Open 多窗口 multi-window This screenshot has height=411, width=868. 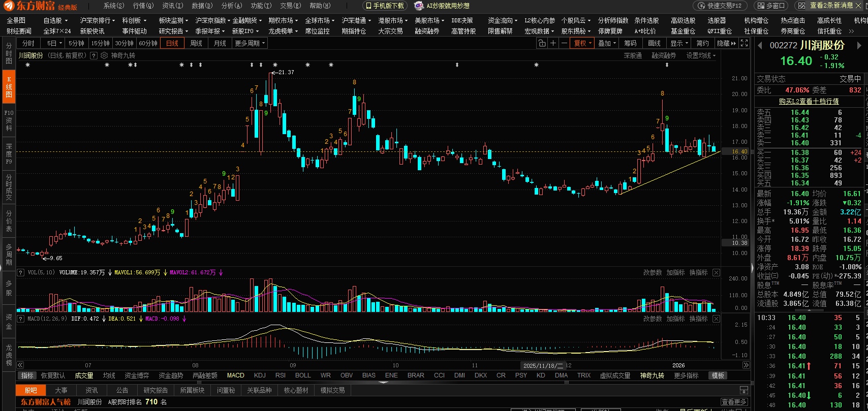coord(770,6)
